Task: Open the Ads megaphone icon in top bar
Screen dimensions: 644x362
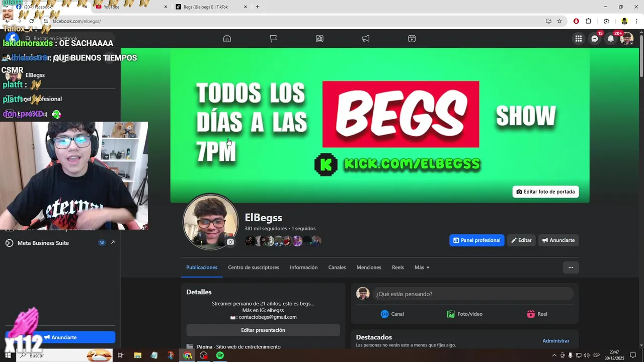Action: [366, 39]
